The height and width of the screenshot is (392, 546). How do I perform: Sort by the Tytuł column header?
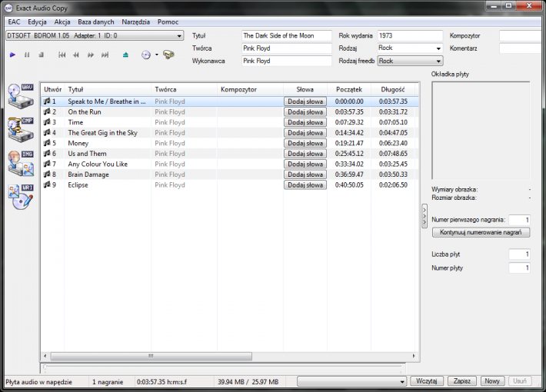(x=108, y=89)
